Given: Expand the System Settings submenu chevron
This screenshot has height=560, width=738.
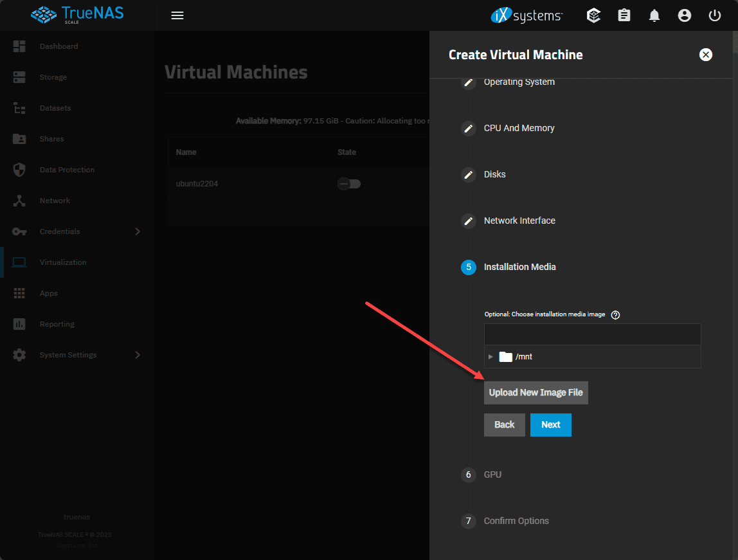Looking at the screenshot, I should point(138,355).
